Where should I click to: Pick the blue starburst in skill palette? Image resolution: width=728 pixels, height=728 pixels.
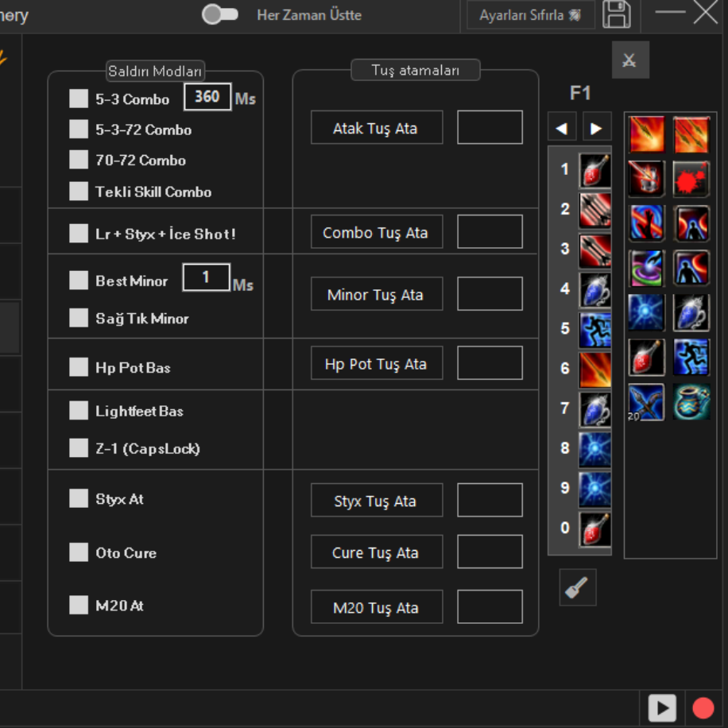click(x=646, y=313)
